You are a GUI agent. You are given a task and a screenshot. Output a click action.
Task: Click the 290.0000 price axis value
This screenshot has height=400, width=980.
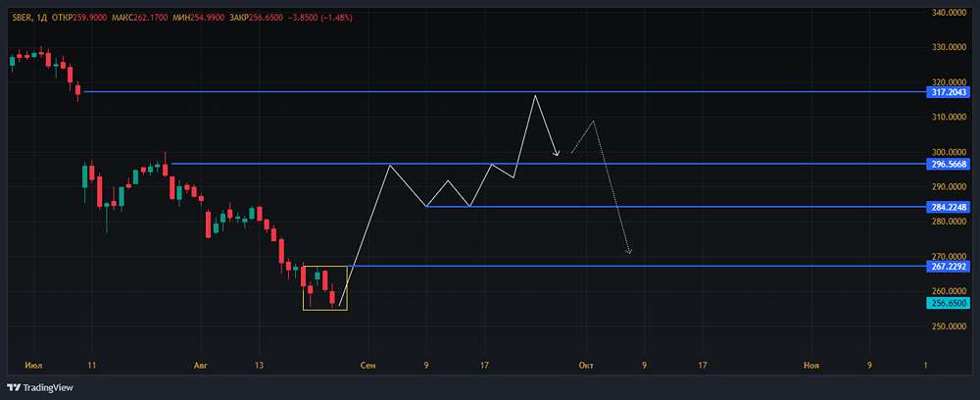pos(948,187)
